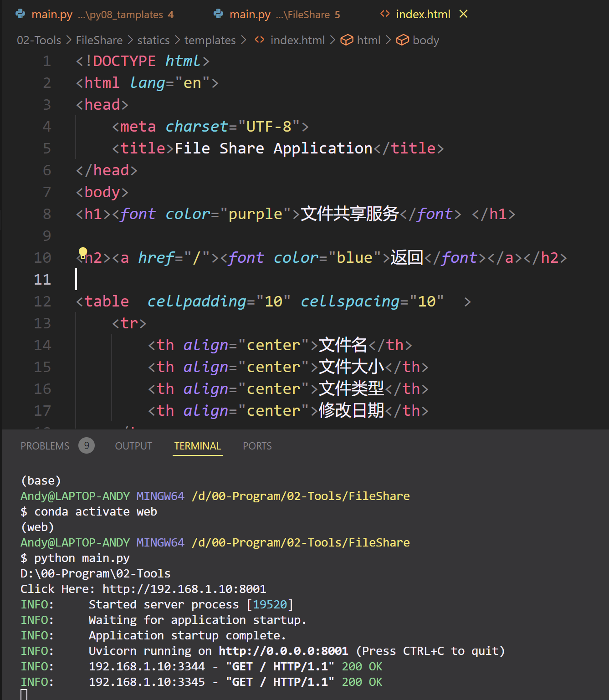
Task: Click server process id 19520
Action: coord(270,604)
